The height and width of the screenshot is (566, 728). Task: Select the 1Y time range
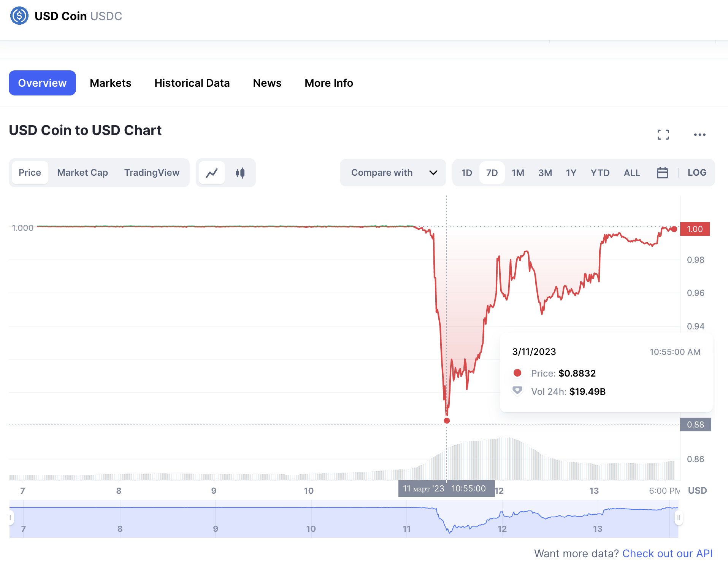(571, 172)
